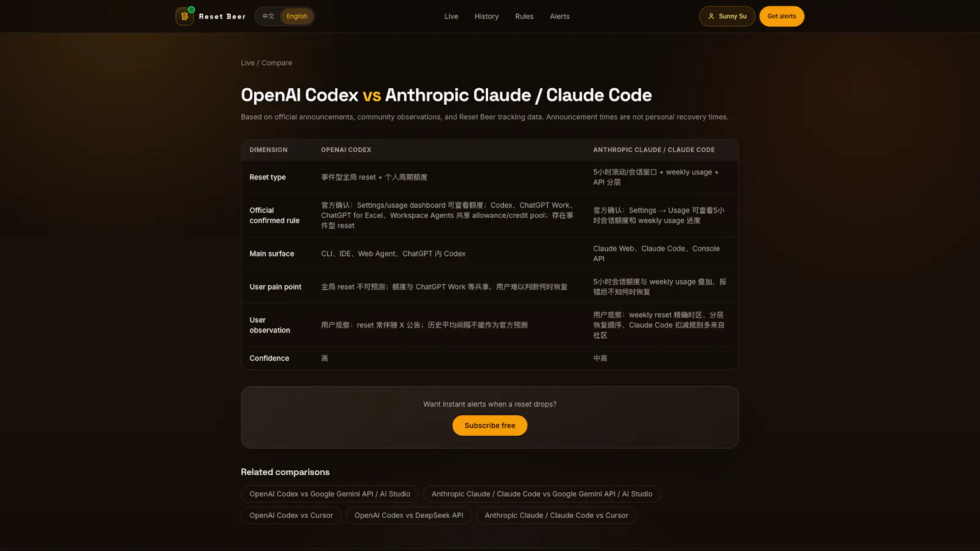This screenshot has height=551, width=980.
Task: Follow the Live breadcrumb link
Action: (247, 63)
